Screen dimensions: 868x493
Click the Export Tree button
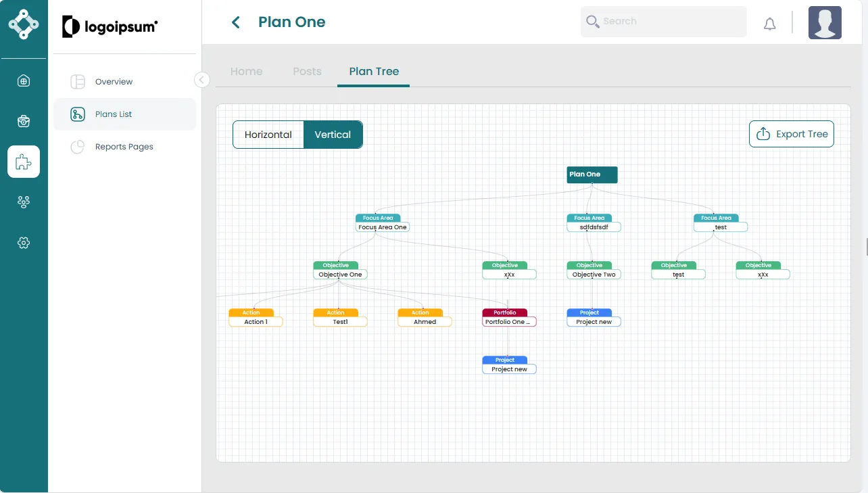[792, 134]
